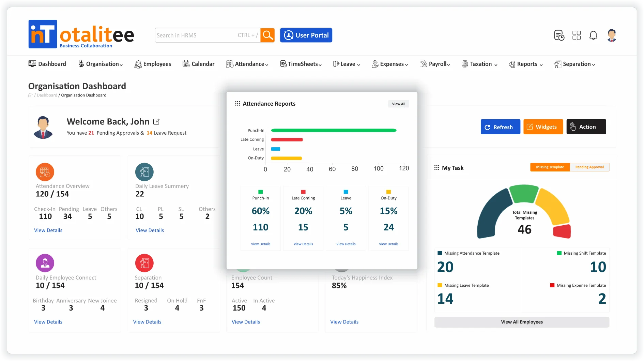This screenshot has height=361, width=644.
Task: Edit welcome message with pencil icon
Action: tap(156, 121)
